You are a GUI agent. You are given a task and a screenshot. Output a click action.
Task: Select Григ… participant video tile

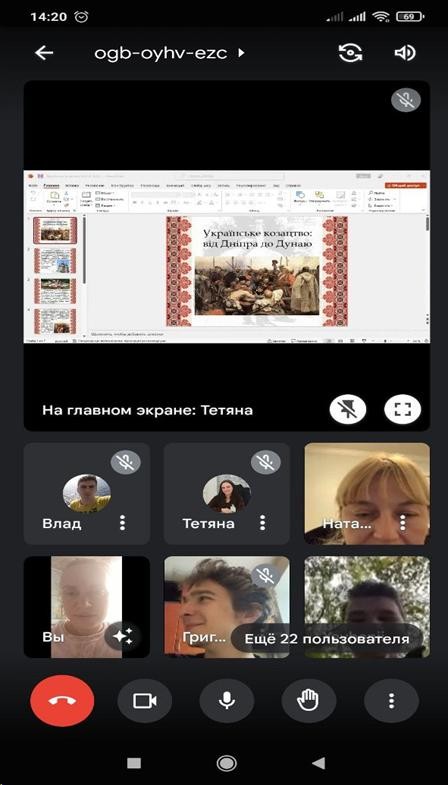point(227,607)
